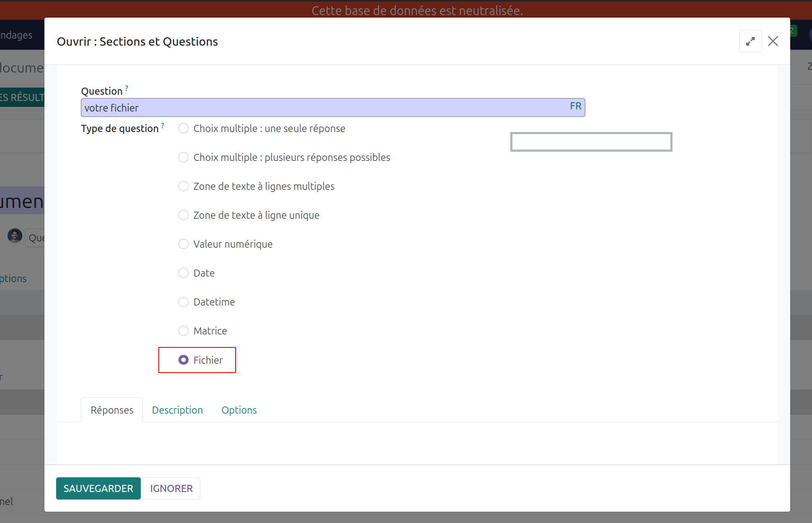Click help tooltip icon next to Question
Image resolution: width=812 pixels, height=523 pixels.
[x=127, y=88]
